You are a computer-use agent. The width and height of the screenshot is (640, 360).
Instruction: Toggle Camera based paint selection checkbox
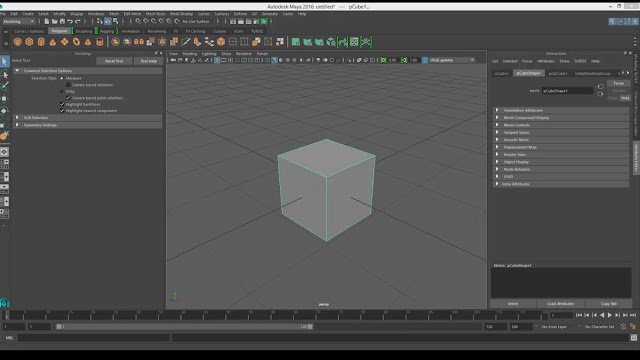pyautogui.click(x=68, y=98)
